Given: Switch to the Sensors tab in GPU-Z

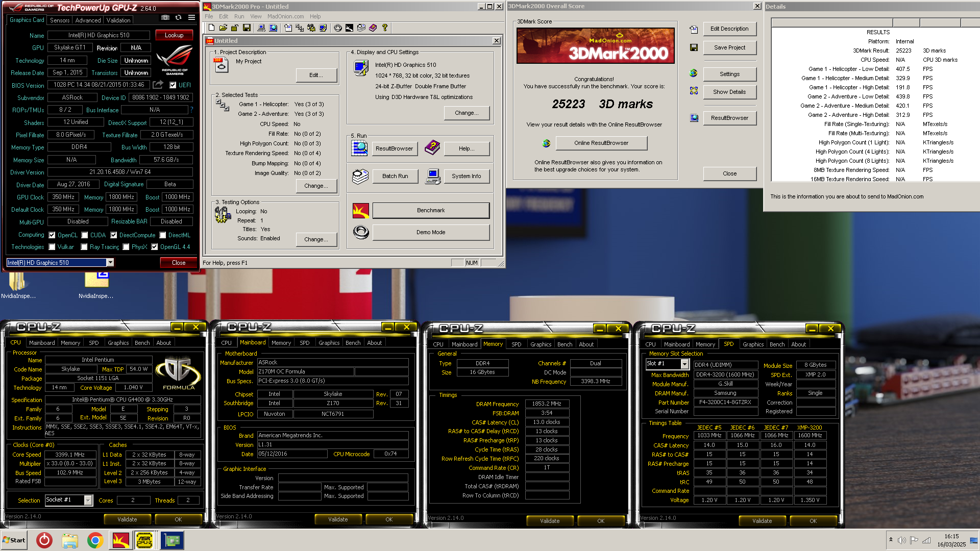Looking at the screenshot, I should click(x=60, y=20).
